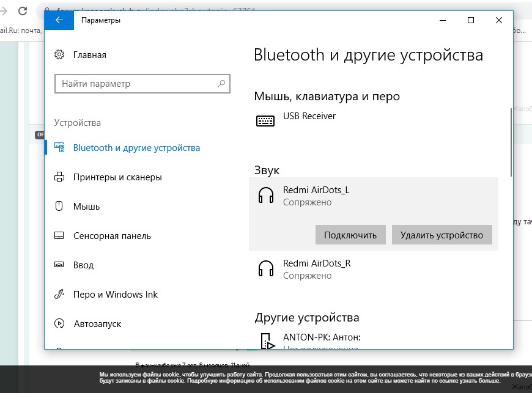Go back using the Settings back arrow

coord(59,20)
